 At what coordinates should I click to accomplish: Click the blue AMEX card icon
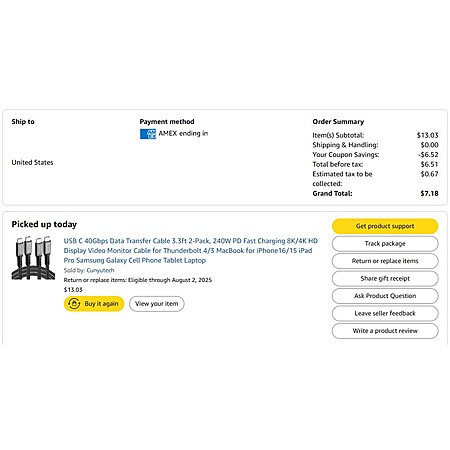pyautogui.click(x=148, y=134)
